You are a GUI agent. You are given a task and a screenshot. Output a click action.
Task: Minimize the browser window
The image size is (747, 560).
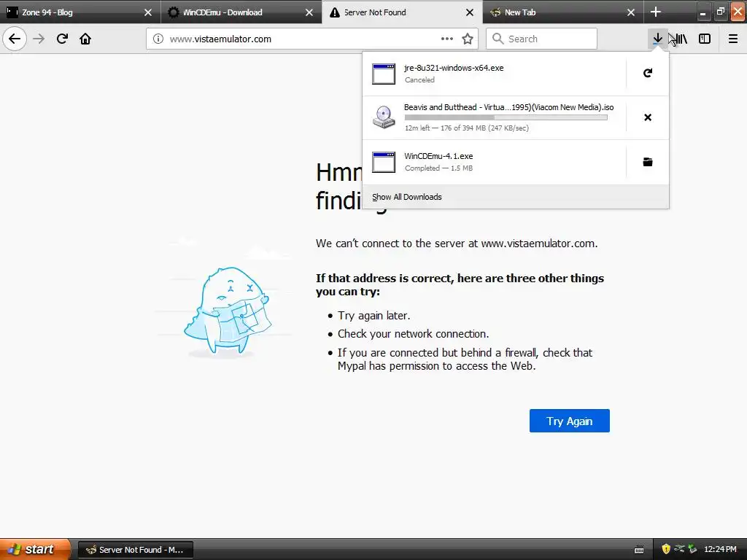click(703, 12)
